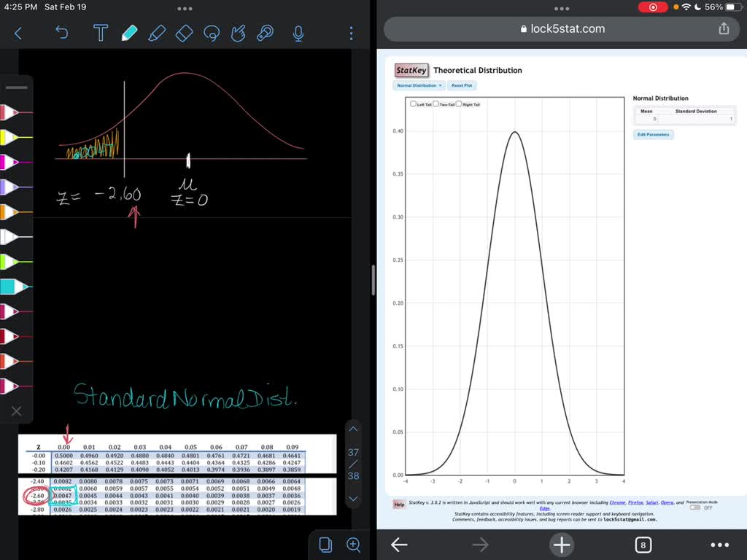This screenshot has height=560, width=747.
Task: Show open Safari tabs via tab counter
Action: (x=641, y=544)
